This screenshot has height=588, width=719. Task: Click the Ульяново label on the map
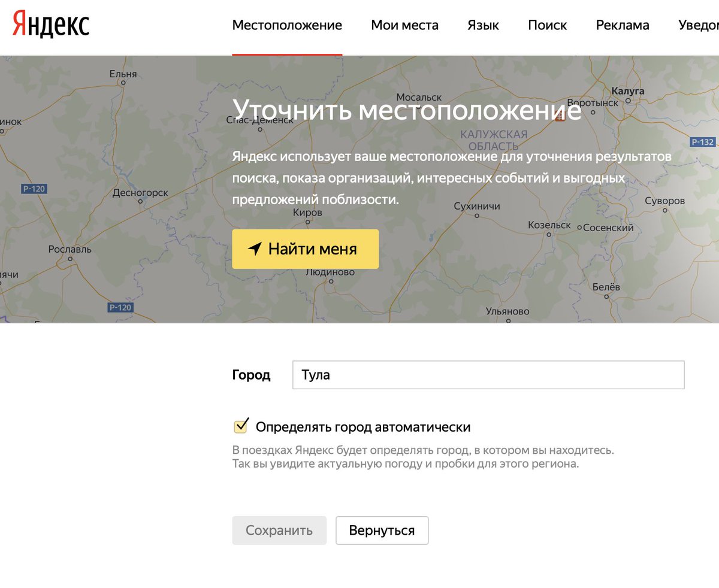[x=507, y=311]
